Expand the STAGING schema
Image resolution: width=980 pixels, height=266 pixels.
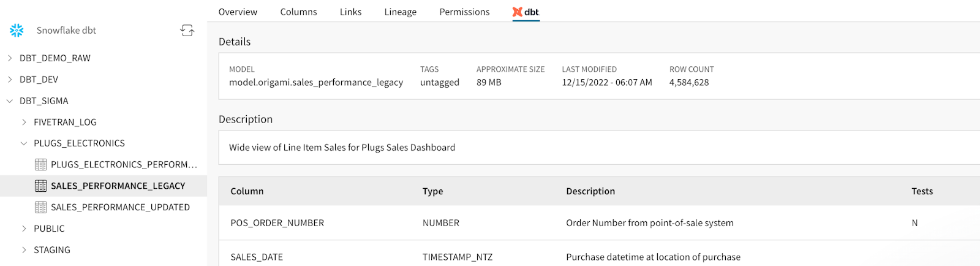point(24,250)
